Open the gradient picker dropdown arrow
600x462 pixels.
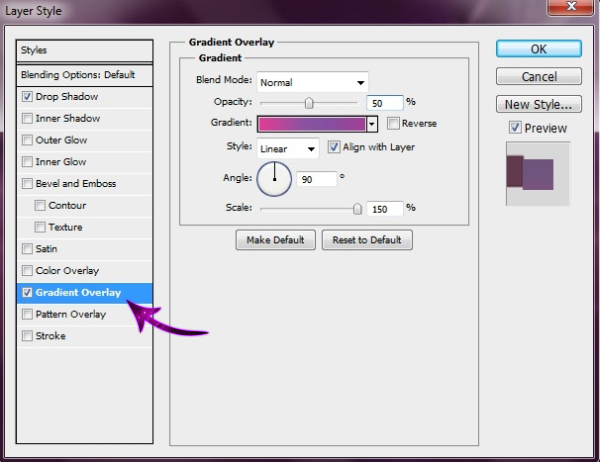(372, 124)
